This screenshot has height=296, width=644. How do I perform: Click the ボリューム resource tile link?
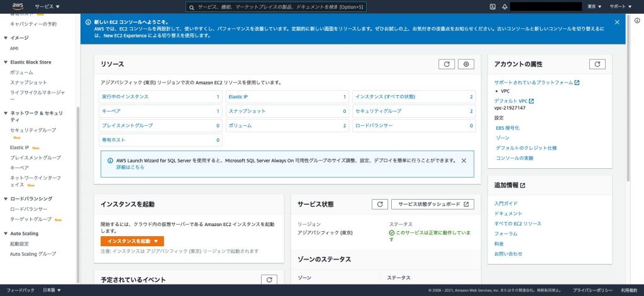coord(240,126)
